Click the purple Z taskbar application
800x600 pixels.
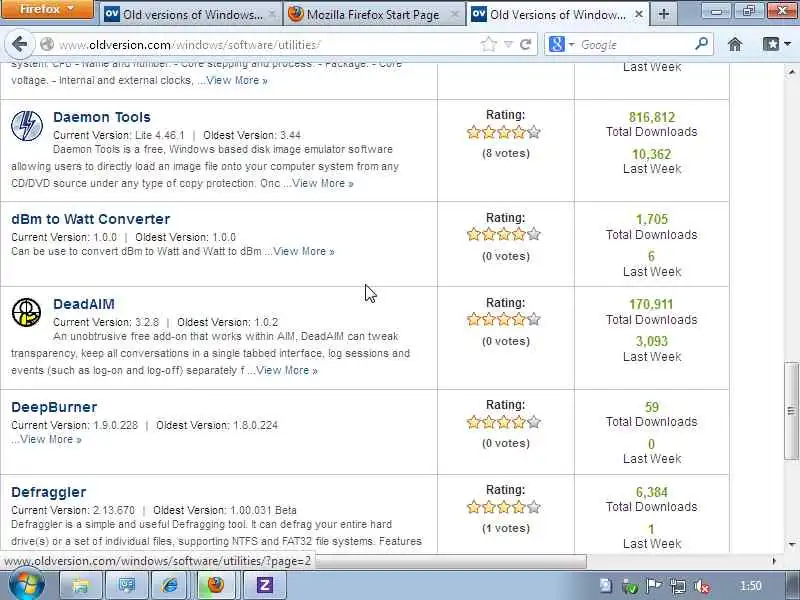click(264, 585)
